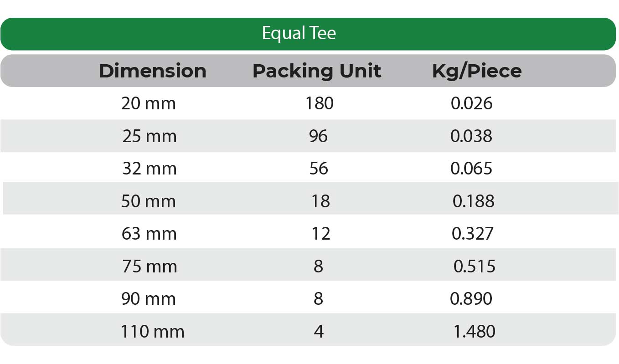This screenshot has height=364, width=619.
Task: Select the 25 mm dimension cell
Action: point(150,136)
